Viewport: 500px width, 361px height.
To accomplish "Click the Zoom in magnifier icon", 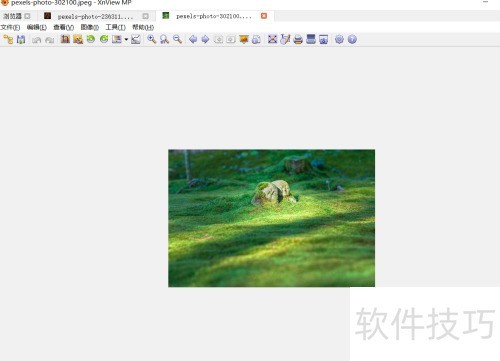I will point(152,39).
